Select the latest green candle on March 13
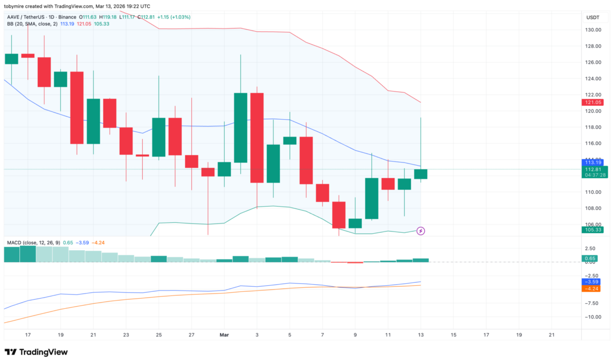Viewport: 614px width, 364px height. 421,174
